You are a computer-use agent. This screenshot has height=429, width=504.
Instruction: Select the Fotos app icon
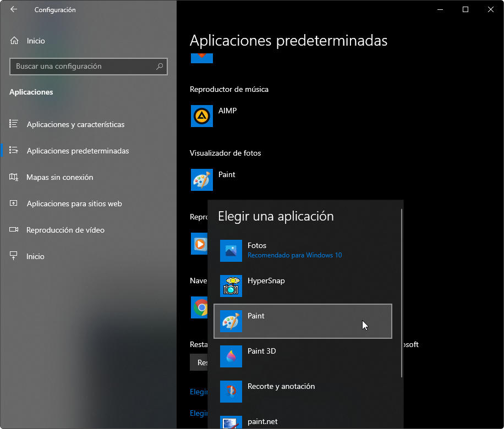pos(231,251)
